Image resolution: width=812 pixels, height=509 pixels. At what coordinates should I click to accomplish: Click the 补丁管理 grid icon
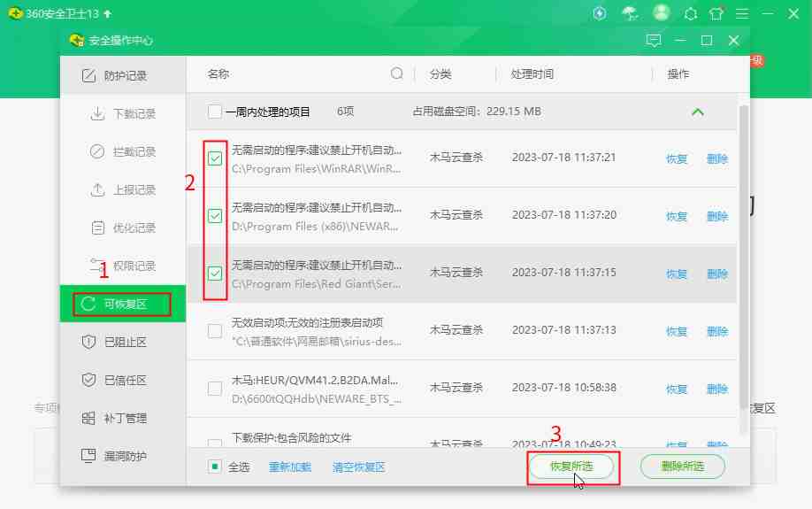click(x=88, y=418)
